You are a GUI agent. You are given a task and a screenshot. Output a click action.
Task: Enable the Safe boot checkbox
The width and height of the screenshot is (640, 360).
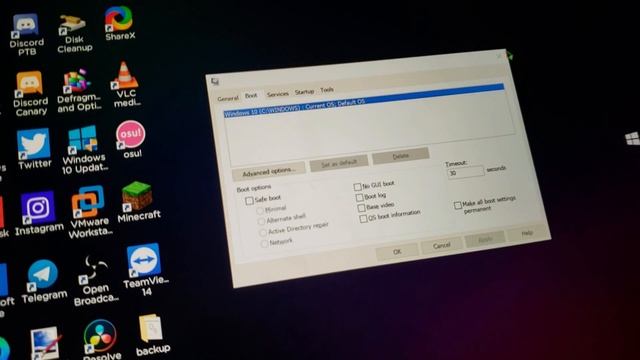[249, 201]
